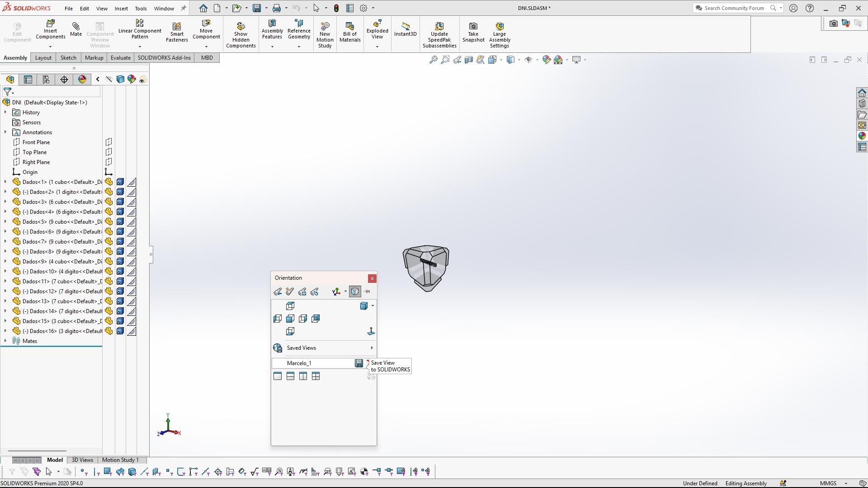Click Assembly Features button
This screenshot has width=868, height=488.
point(272,29)
